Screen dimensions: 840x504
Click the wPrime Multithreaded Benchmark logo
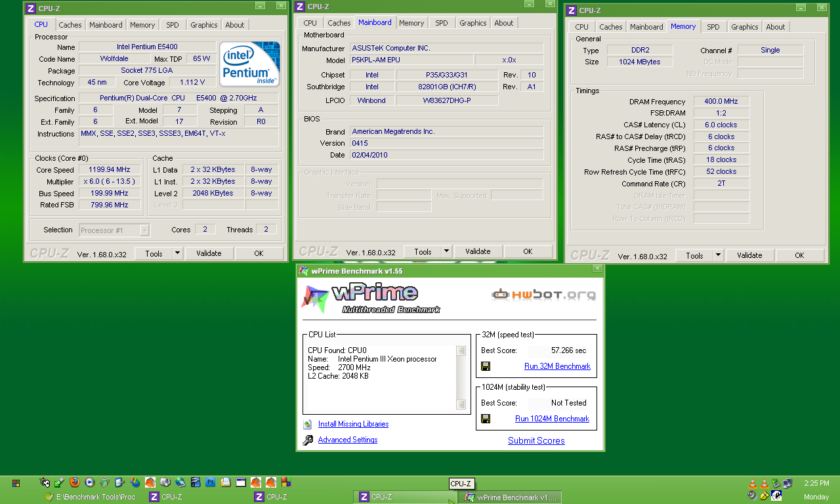pos(371,298)
